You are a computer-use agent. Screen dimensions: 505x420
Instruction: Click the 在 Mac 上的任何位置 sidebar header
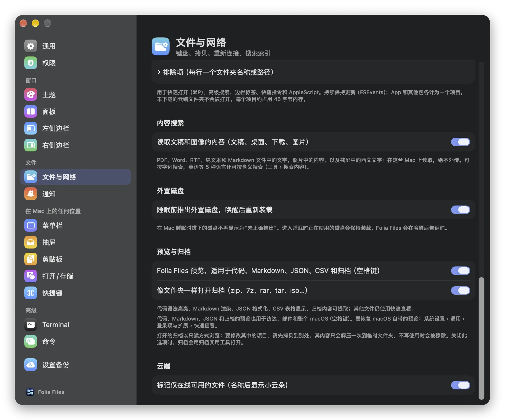point(53,211)
